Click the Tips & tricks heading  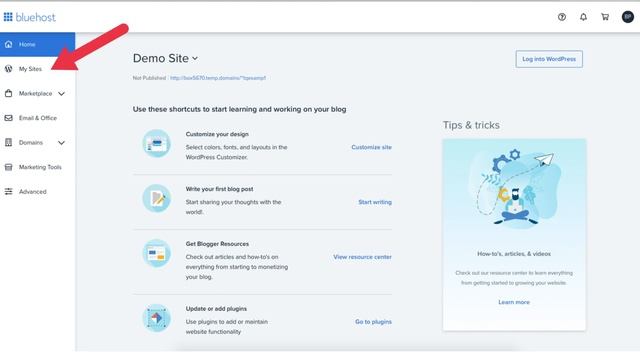(x=471, y=125)
